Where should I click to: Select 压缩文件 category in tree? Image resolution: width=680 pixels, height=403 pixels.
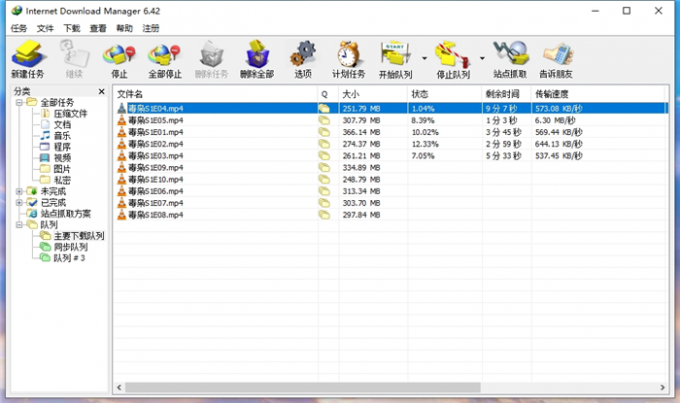[x=70, y=114]
